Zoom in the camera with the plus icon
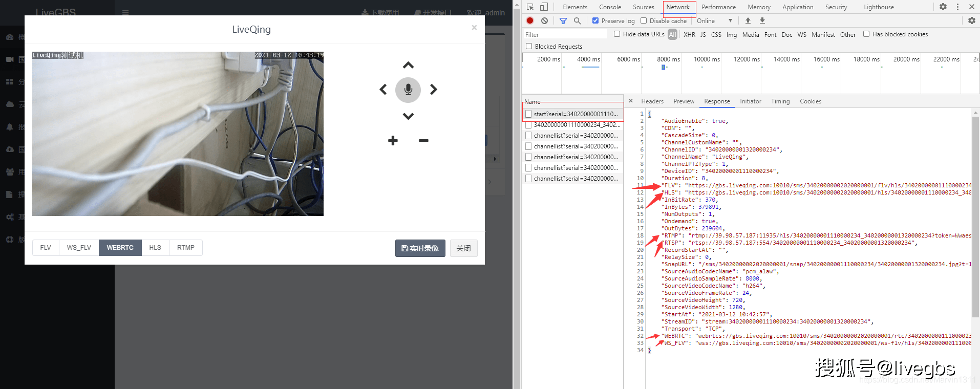 pos(393,141)
